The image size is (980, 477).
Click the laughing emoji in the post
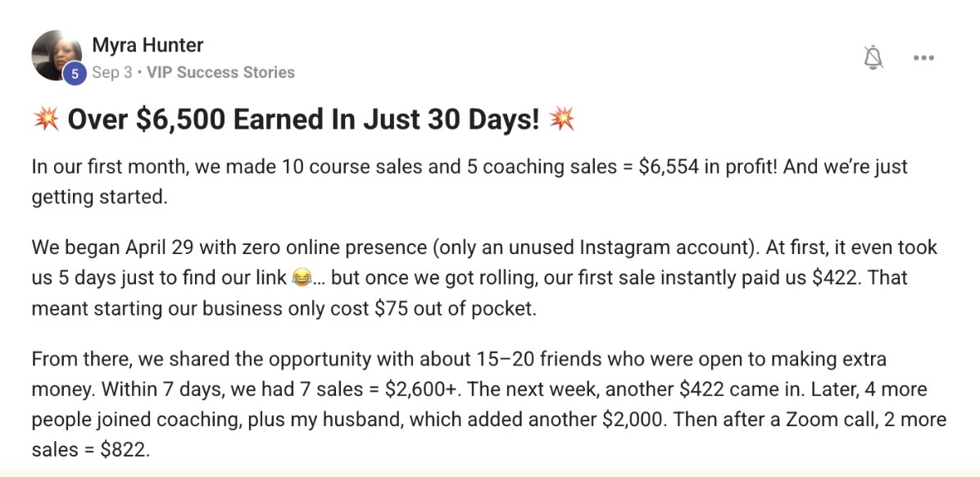tap(303, 278)
